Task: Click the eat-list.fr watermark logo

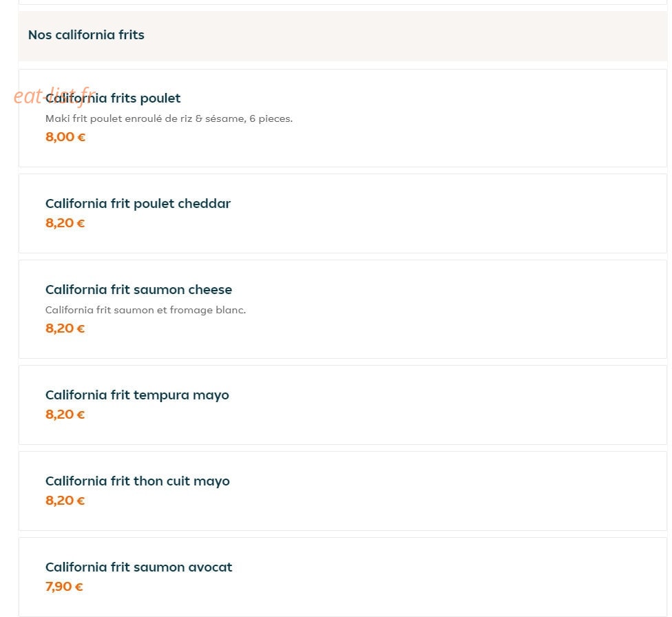Action: 54,96
